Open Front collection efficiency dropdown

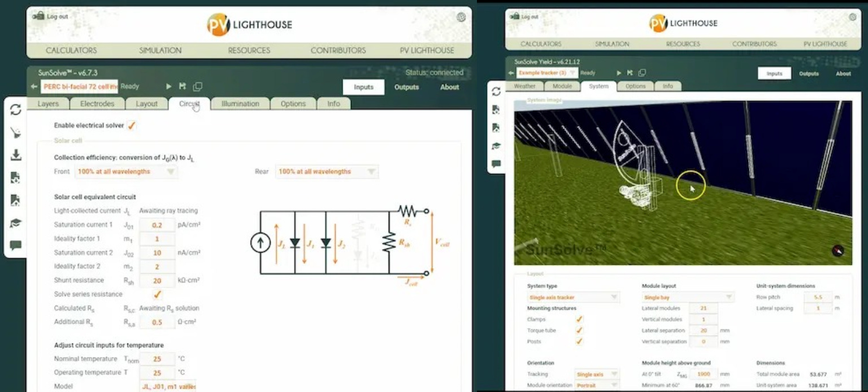[x=126, y=172]
